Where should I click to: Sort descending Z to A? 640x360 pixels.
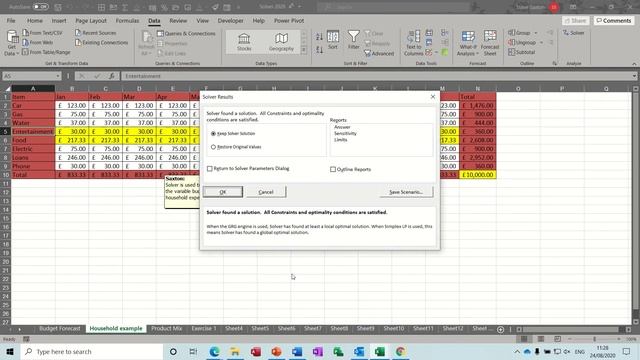pyautogui.click(x=319, y=49)
